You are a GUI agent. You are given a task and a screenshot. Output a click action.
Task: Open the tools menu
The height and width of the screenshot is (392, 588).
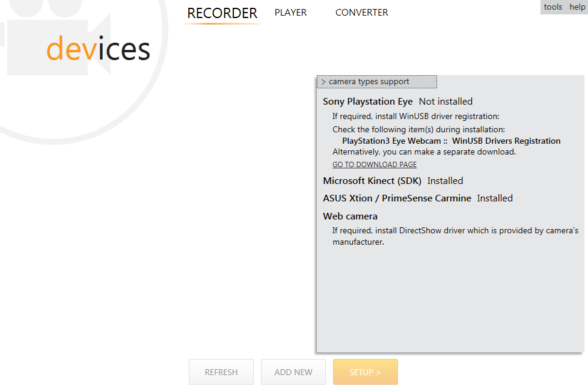[x=553, y=7]
